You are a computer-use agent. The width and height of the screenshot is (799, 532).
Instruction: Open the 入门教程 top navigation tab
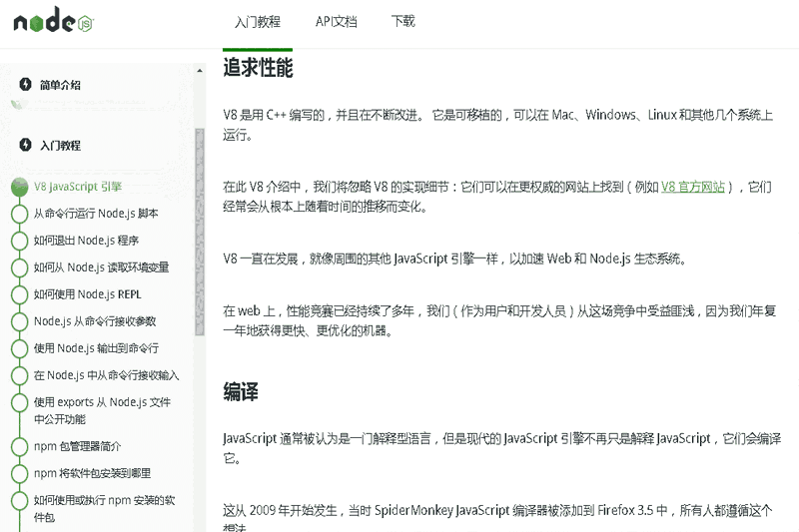(257, 22)
